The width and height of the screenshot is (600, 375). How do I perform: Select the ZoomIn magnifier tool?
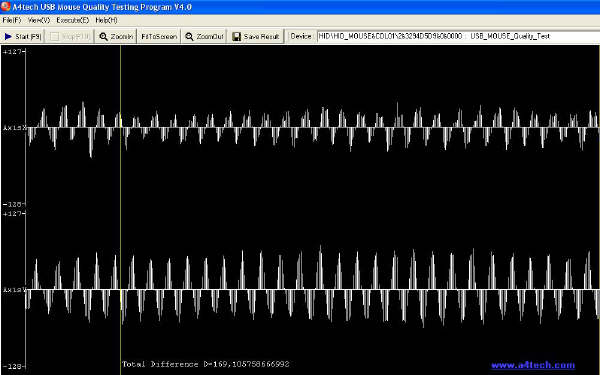pyautogui.click(x=104, y=36)
